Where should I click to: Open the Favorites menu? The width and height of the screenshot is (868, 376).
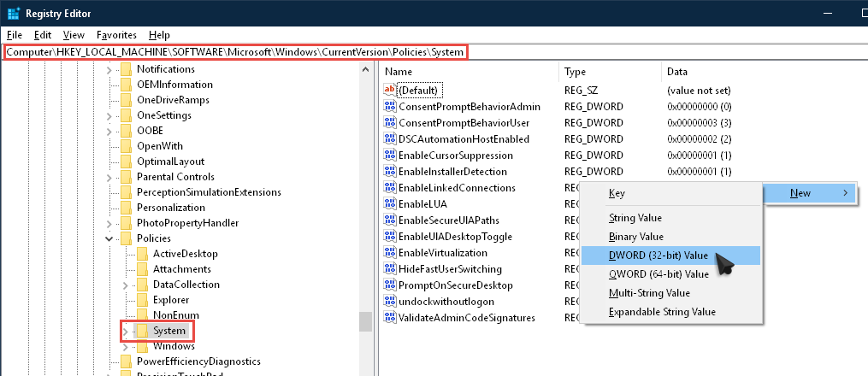tap(116, 35)
